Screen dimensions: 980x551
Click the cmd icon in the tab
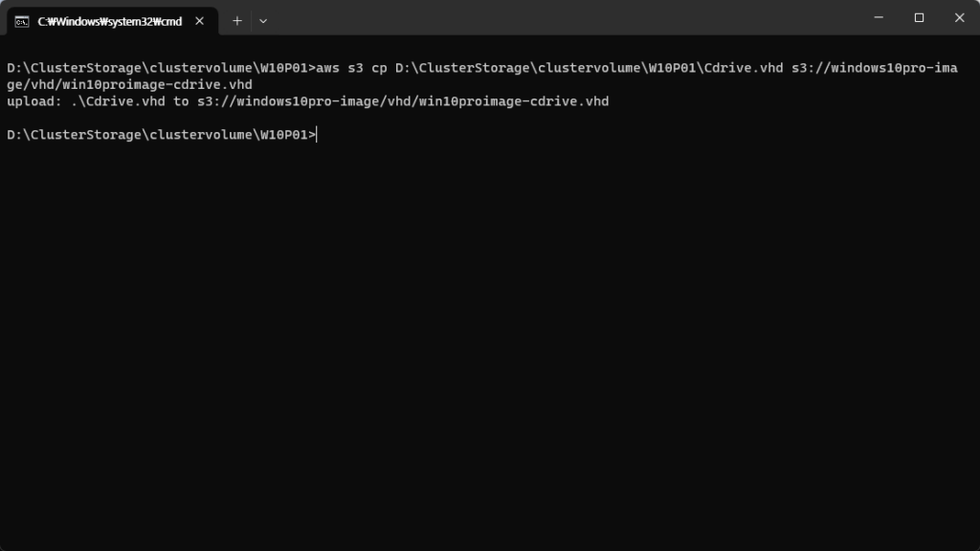(22, 22)
